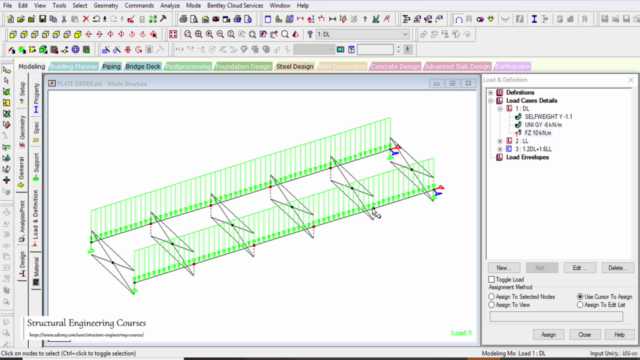Click the New... button in load panel

(x=504, y=268)
